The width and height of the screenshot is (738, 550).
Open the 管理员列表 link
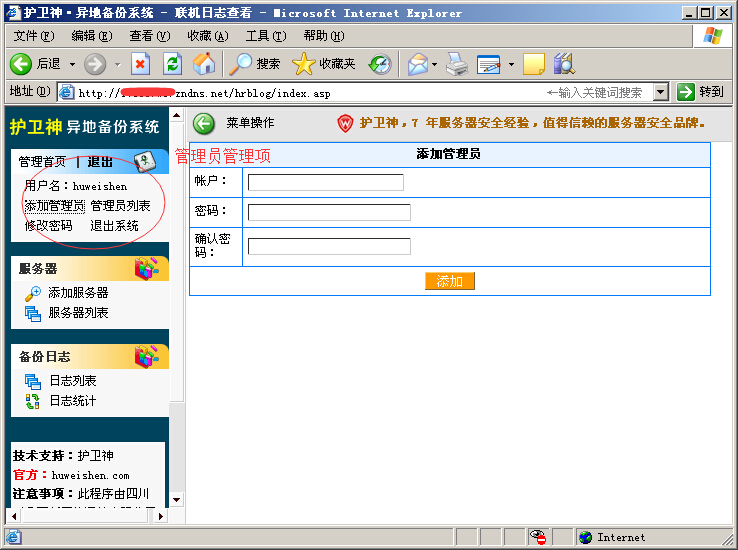point(120,206)
